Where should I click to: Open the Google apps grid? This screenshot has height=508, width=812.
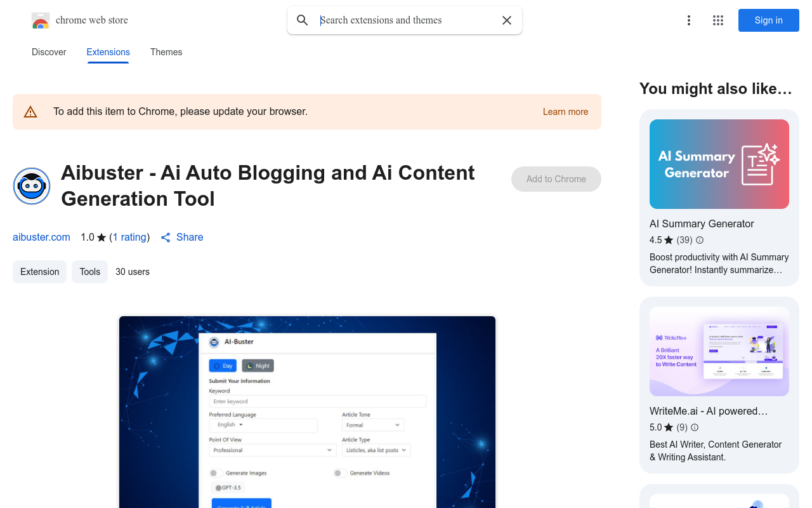tap(718, 20)
